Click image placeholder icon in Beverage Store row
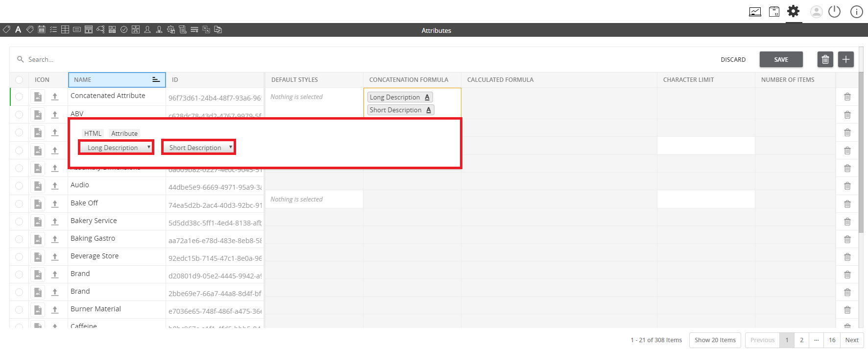The height and width of the screenshot is (352, 868). pos(38,257)
